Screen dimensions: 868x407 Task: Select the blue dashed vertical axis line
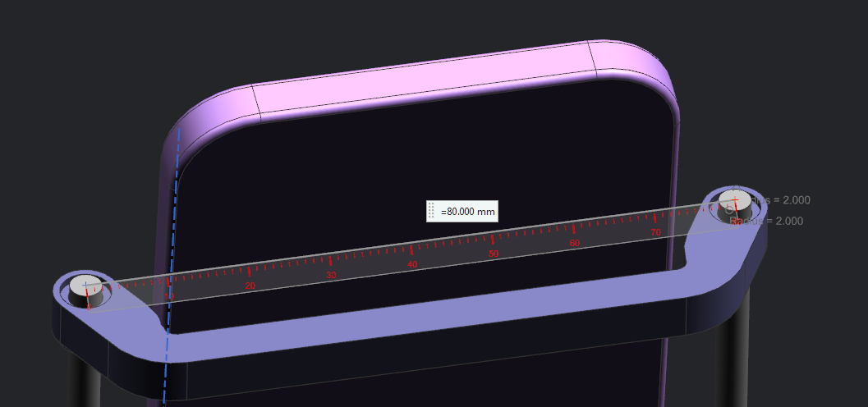[x=172, y=265]
